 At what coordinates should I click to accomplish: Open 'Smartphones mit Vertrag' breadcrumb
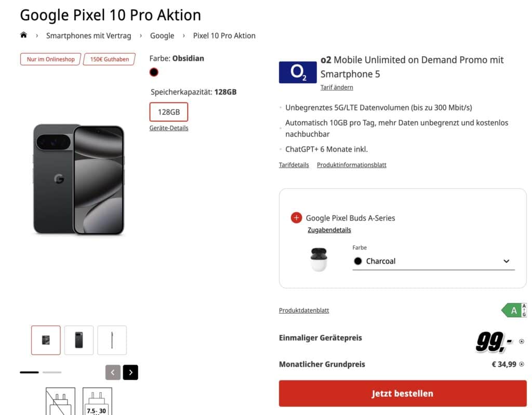click(x=88, y=35)
